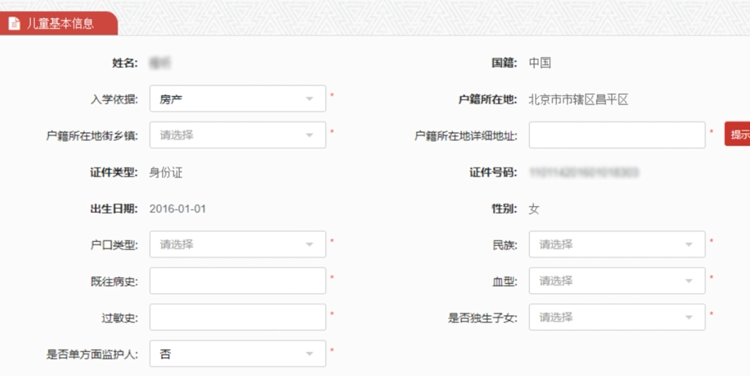The height and width of the screenshot is (376, 755).
Task: Select the 民族 dropdown
Action: click(617, 245)
